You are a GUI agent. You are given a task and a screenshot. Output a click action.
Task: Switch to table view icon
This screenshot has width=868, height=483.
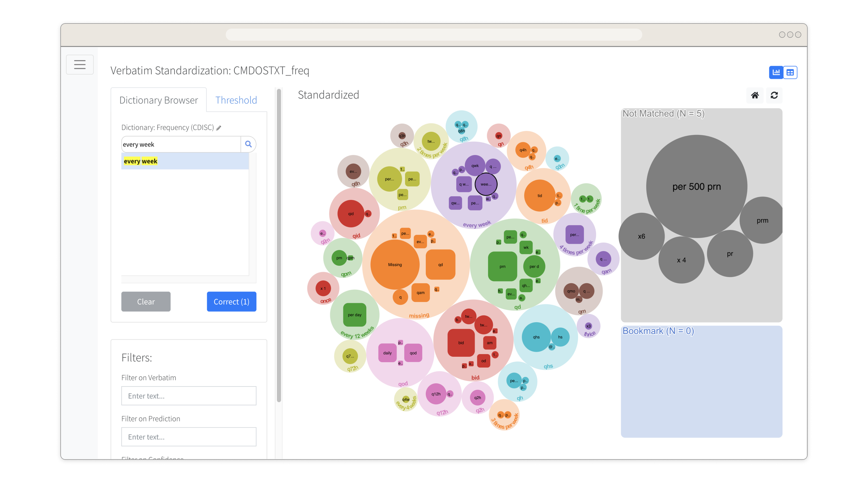[790, 72]
